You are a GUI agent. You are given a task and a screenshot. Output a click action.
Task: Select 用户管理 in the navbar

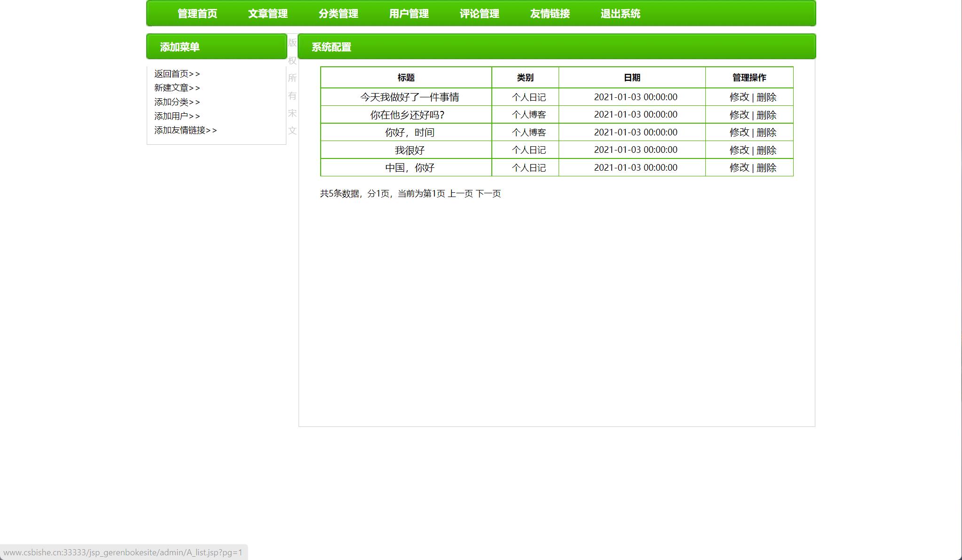click(x=409, y=14)
